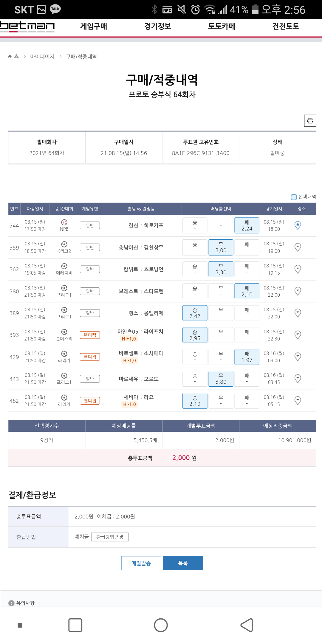Click the betman logo

tap(27, 26)
